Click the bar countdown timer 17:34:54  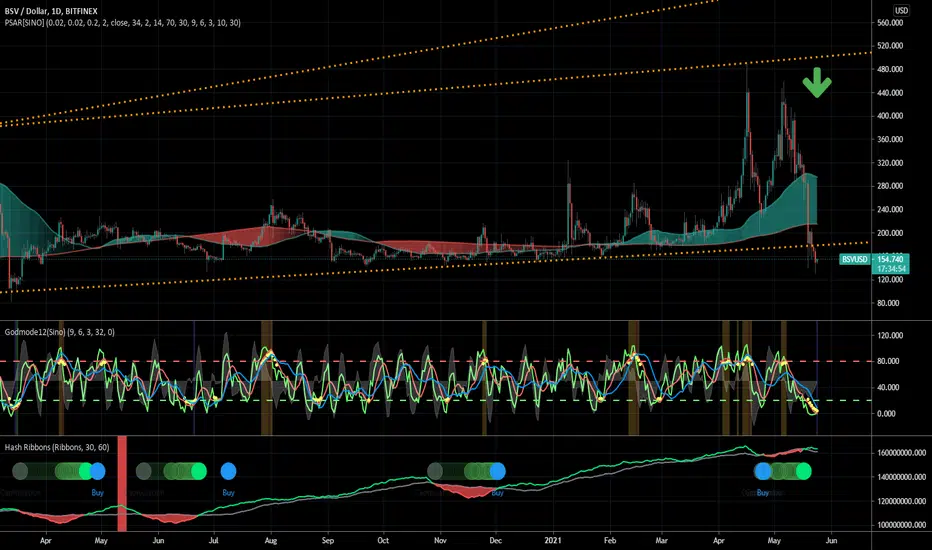(x=890, y=269)
